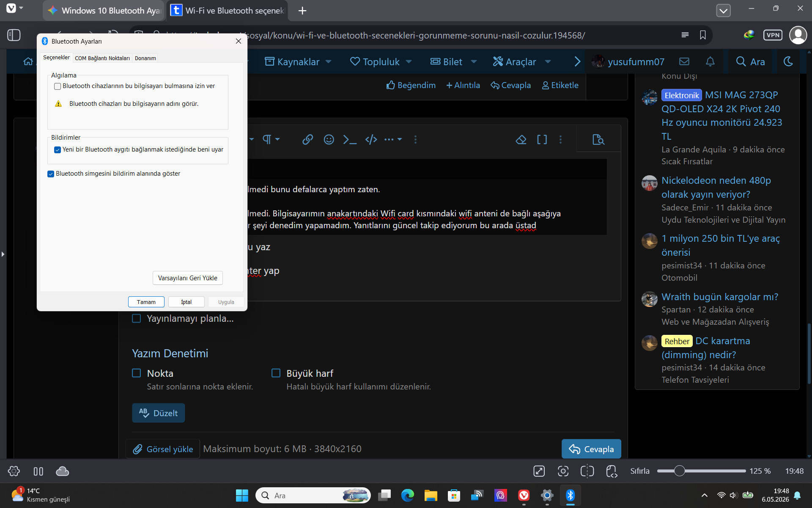Viewport: 812px width, 508px height.
Task: Insert a code block with brackets icon
Action: pyautogui.click(x=371, y=139)
